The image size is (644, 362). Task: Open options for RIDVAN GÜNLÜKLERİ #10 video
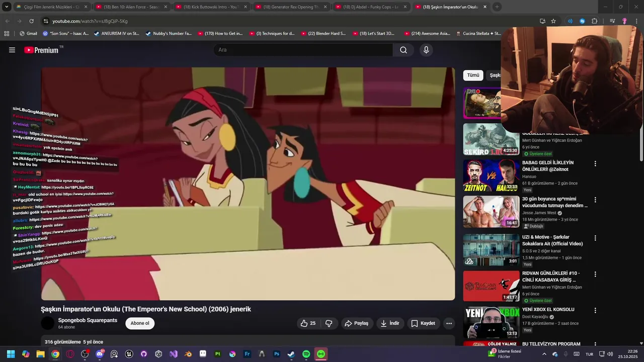click(x=595, y=275)
